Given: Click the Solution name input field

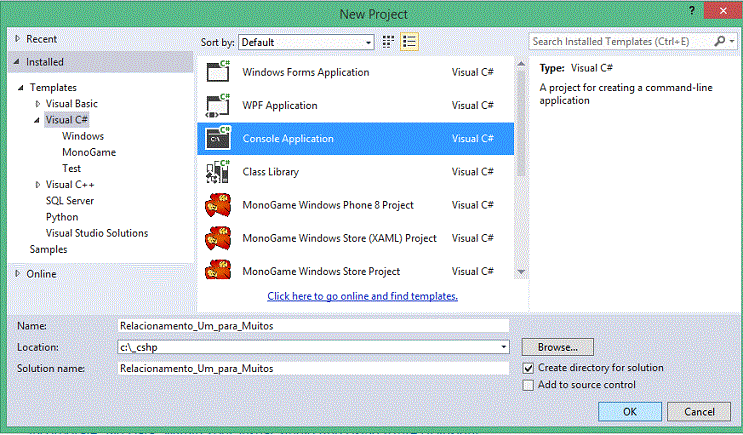Looking at the screenshot, I should pyautogui.click(x=313, y=369).
